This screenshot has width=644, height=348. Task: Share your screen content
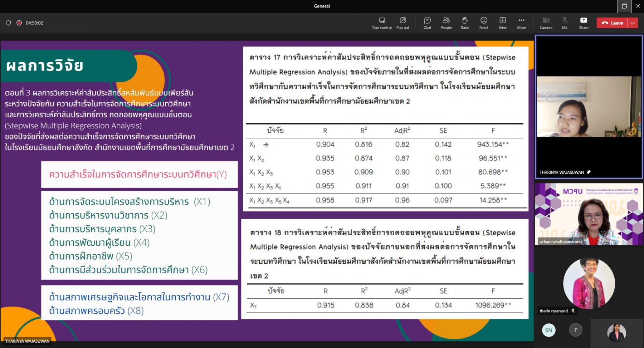[x=584, y=23]
